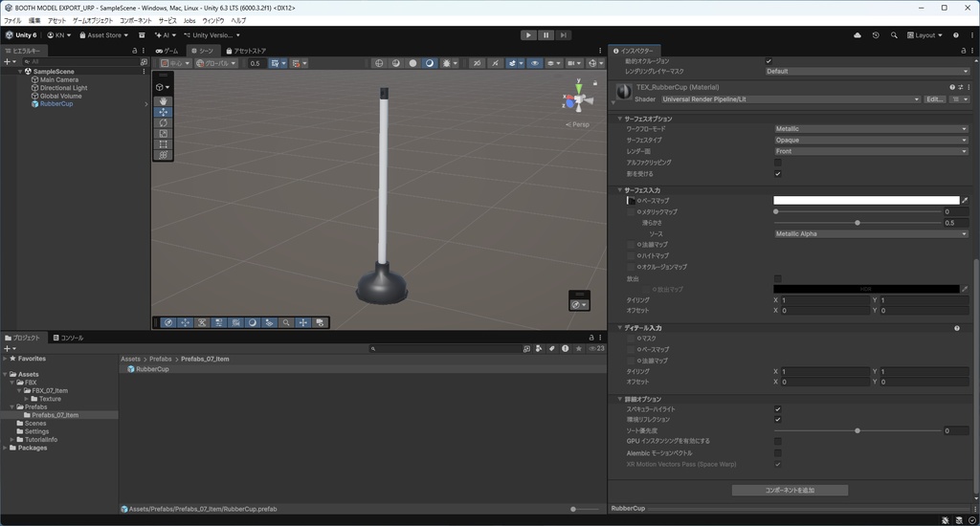Viewport: 980px width, 526px height.
Task: Toggle Alembic motion vectors checkbox
Action: [x=777, y=453]
